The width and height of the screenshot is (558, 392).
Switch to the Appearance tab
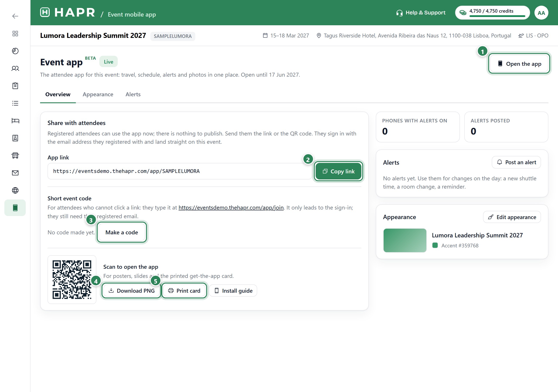[x=98, y=94]
